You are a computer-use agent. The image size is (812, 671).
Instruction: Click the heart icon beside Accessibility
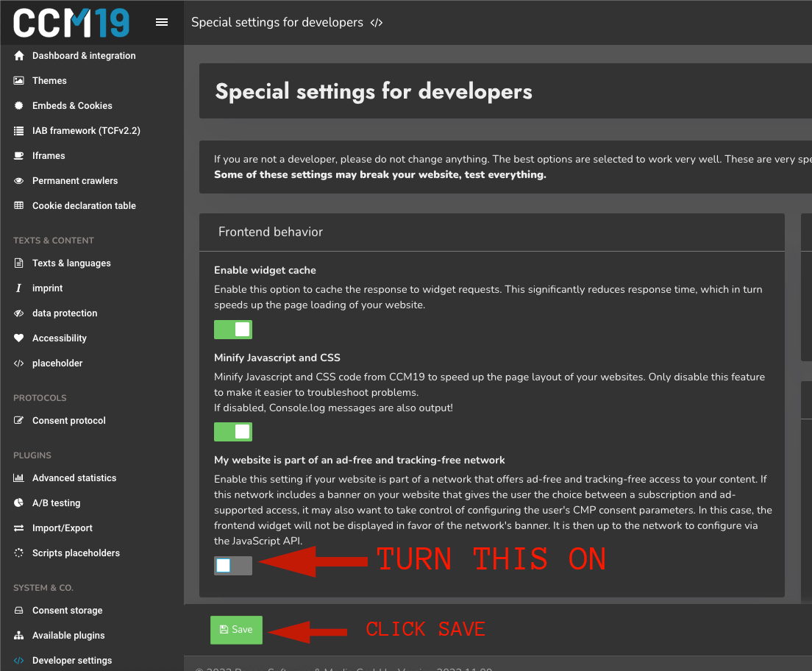pyautogui.click(x=18, y=338)
